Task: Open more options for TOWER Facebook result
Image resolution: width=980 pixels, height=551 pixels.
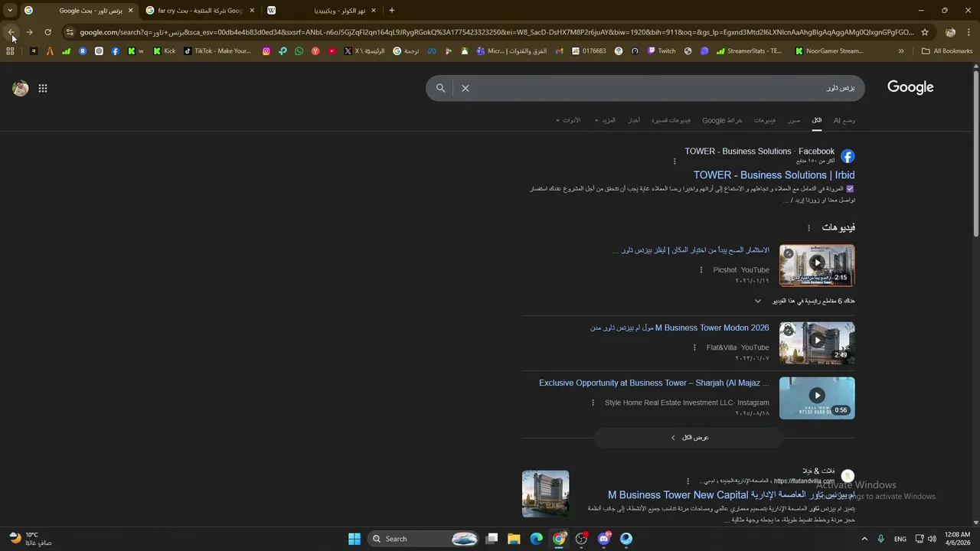Action: tap(675, 161)
